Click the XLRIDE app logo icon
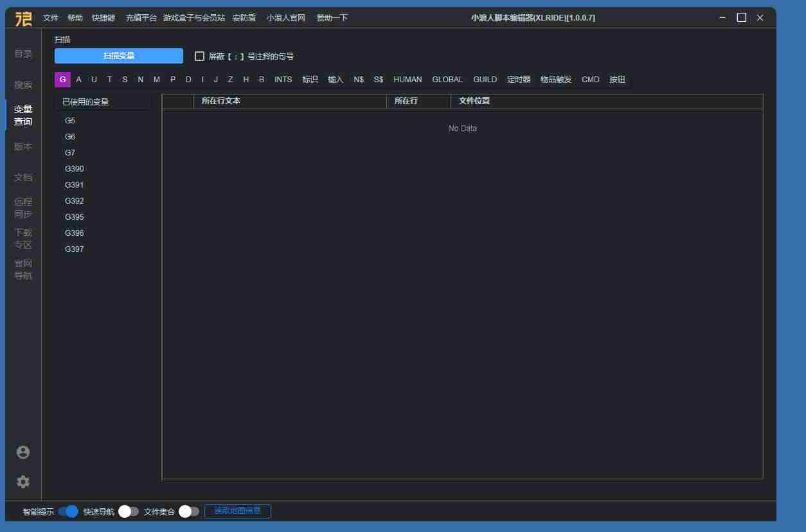The image size is (806, 532). coord(23,18)
